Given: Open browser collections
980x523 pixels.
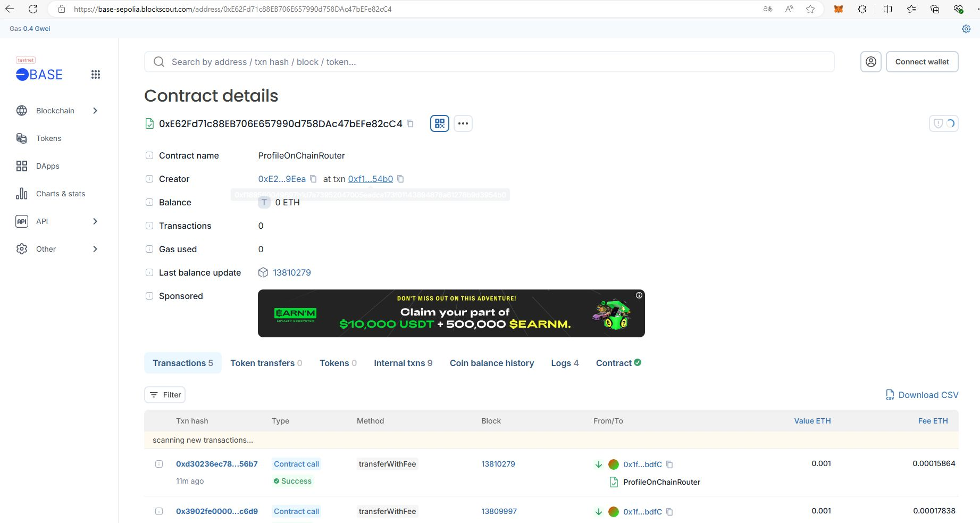Looking at the screenshot, I should tap(935, 9).
